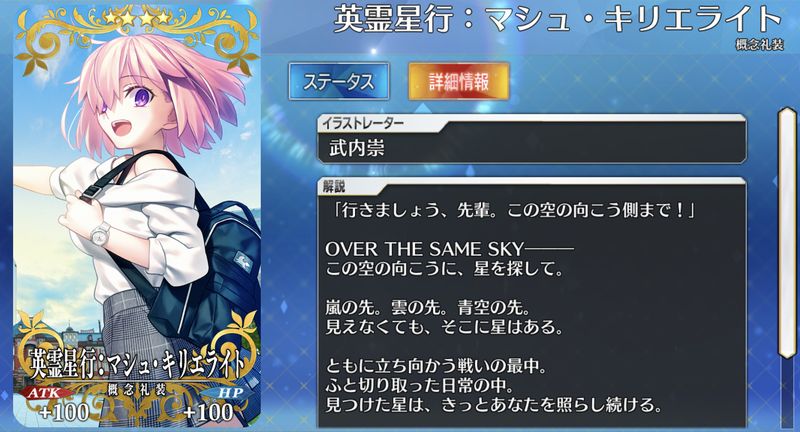Click the blue scrollbar track below thumb

coord(787,393)
